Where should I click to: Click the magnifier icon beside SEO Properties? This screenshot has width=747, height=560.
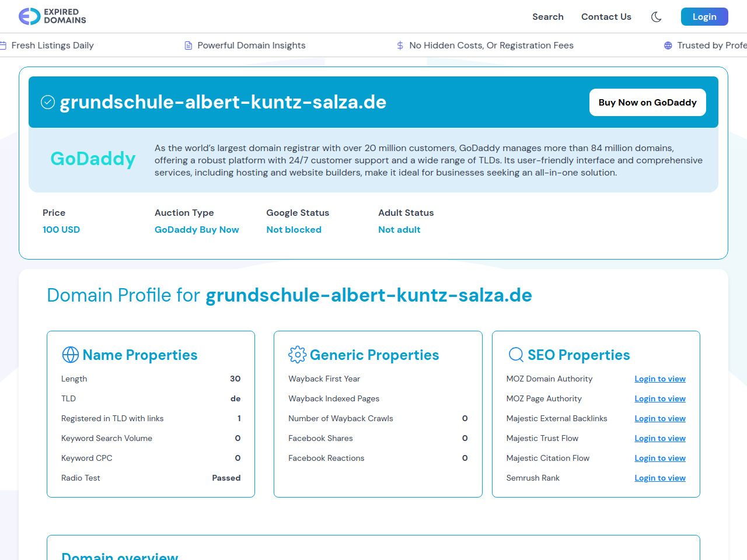click(516, 355)
